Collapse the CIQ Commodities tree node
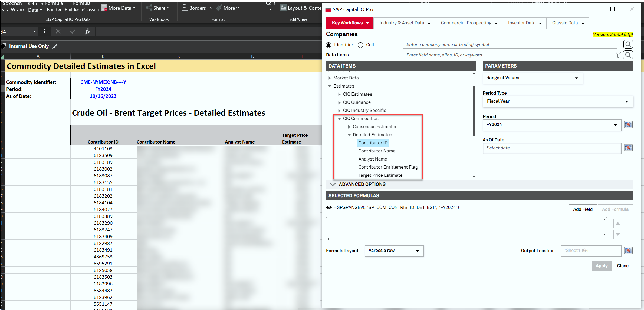 coord(339,119)
